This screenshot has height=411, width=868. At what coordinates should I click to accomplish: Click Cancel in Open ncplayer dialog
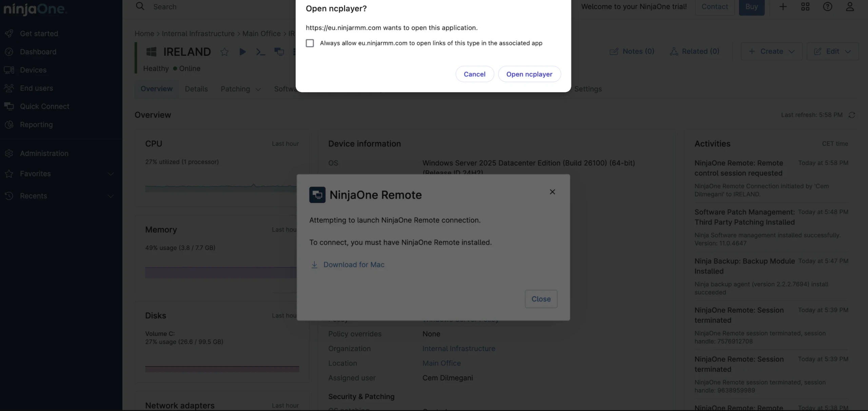tap(474, 74)
